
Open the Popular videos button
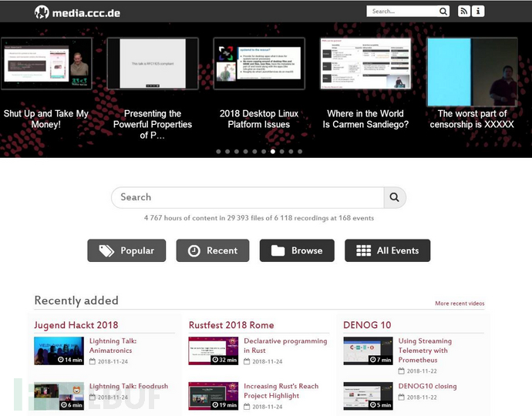tap(126, 250)
